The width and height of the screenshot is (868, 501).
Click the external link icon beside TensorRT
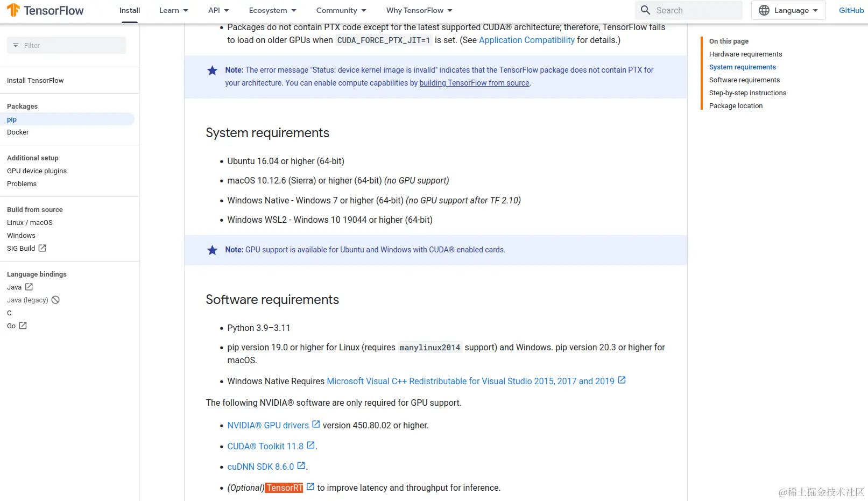(x=310, y=485)
